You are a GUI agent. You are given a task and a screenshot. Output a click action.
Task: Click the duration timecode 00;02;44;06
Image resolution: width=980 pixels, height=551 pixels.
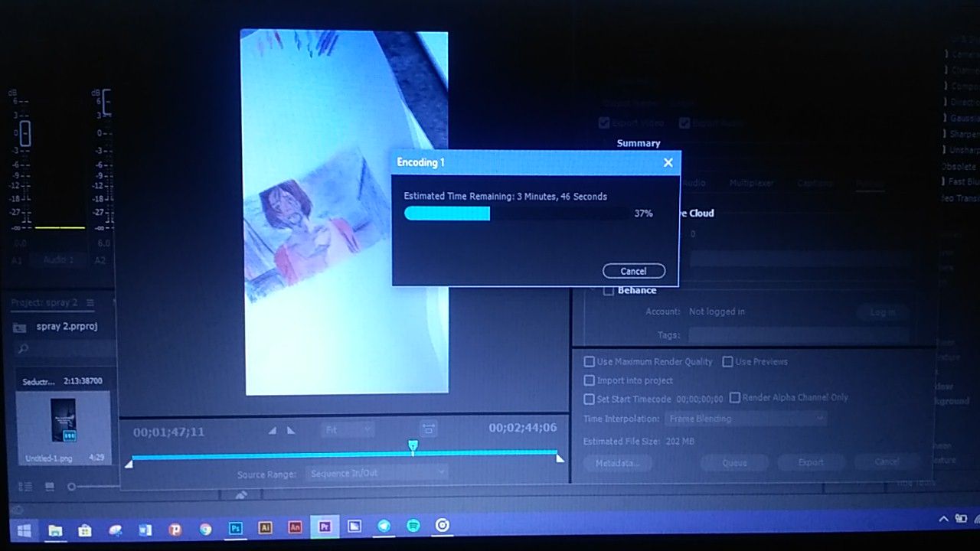tap(523, 428)
